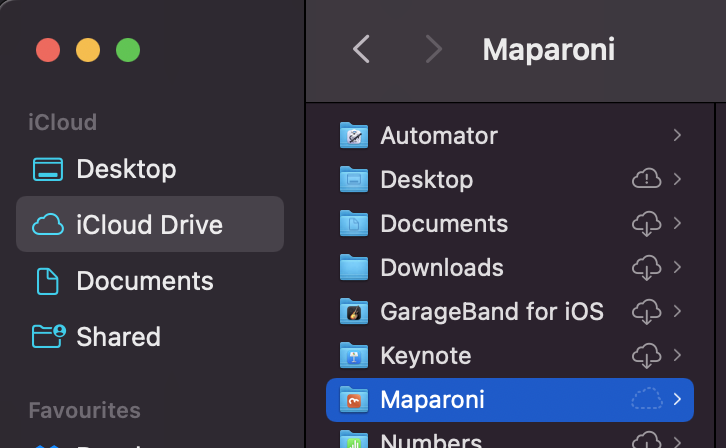Click the GarageBand for iOS folder icon

[354, 311]
